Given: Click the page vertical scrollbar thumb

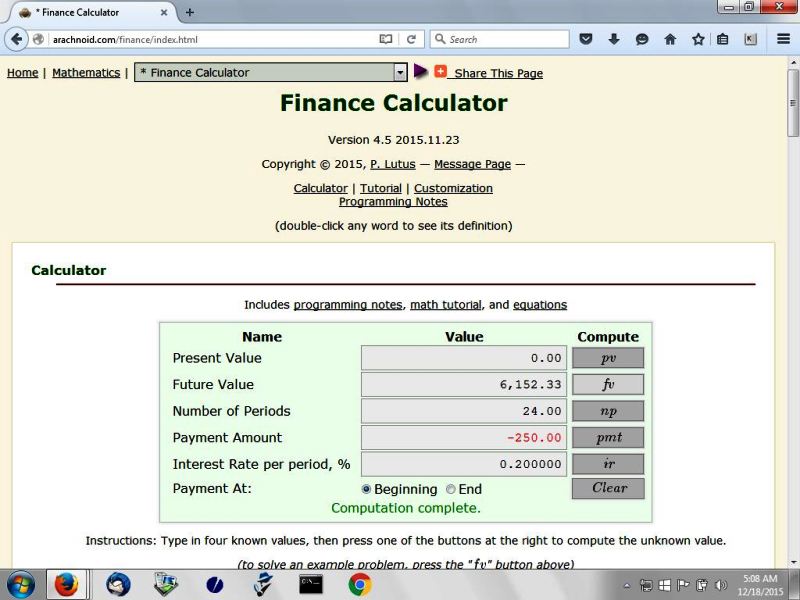Looking at the screenshot, I should pyautogui.click(x=793, y=103).
